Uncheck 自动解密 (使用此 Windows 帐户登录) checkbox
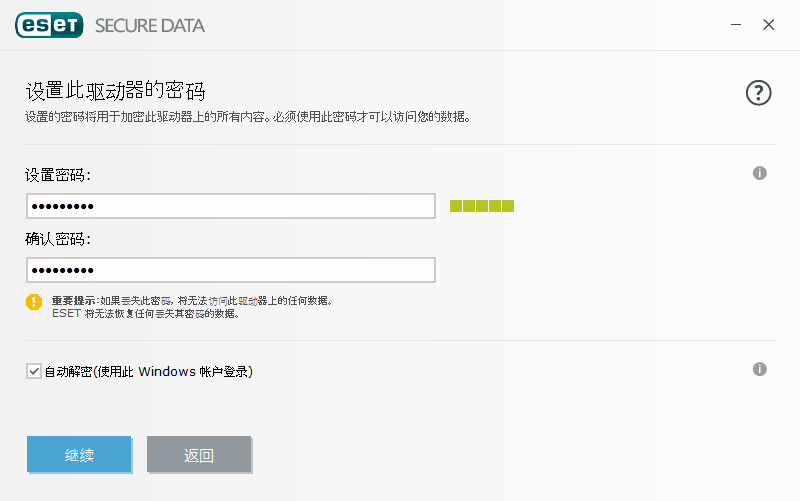Viewport: 800px width, 501px height. 34,371
